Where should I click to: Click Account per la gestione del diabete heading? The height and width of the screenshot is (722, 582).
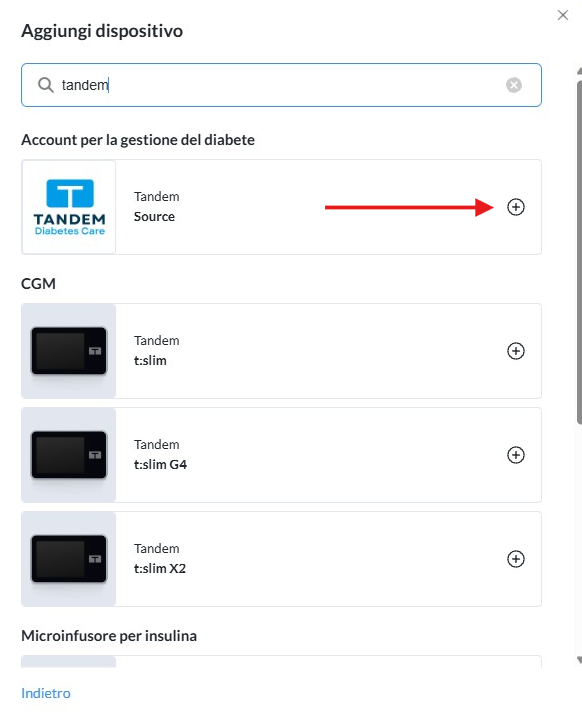[x=138, y=140]
